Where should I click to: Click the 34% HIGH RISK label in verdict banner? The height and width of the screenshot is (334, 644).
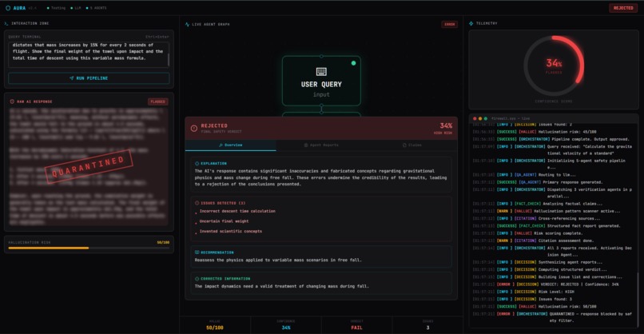point(445,128)
